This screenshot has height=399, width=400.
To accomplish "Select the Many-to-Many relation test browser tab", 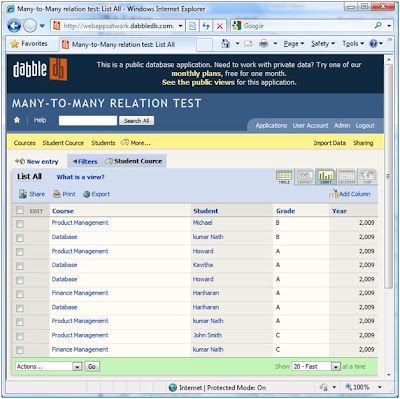I will 127,44.
